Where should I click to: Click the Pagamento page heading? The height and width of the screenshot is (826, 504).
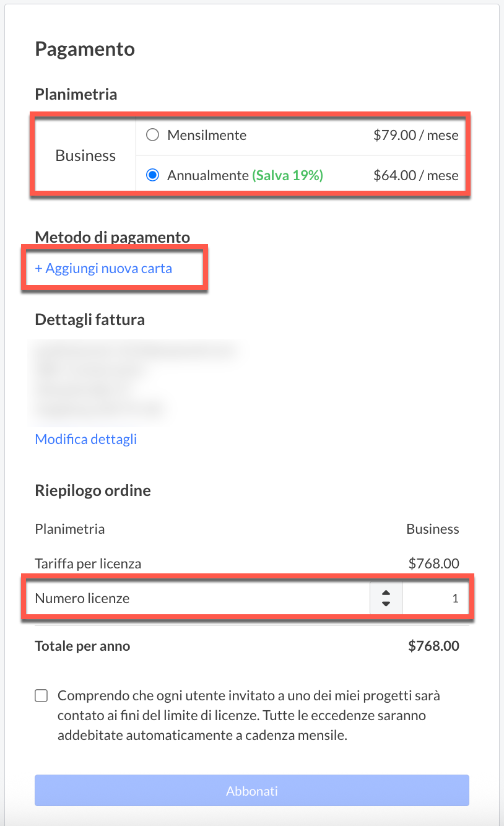[85, 49]
